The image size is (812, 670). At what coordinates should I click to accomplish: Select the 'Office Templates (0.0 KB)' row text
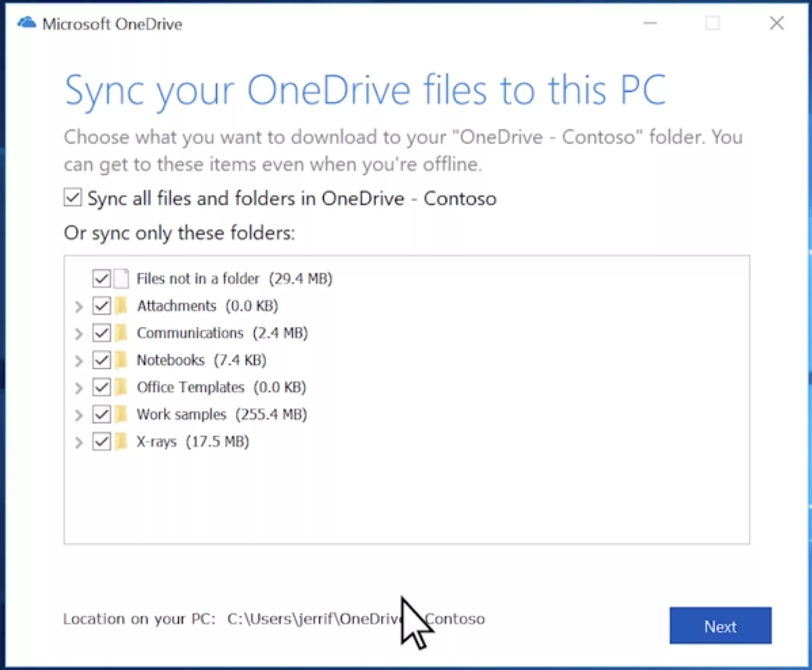(221, 388)
